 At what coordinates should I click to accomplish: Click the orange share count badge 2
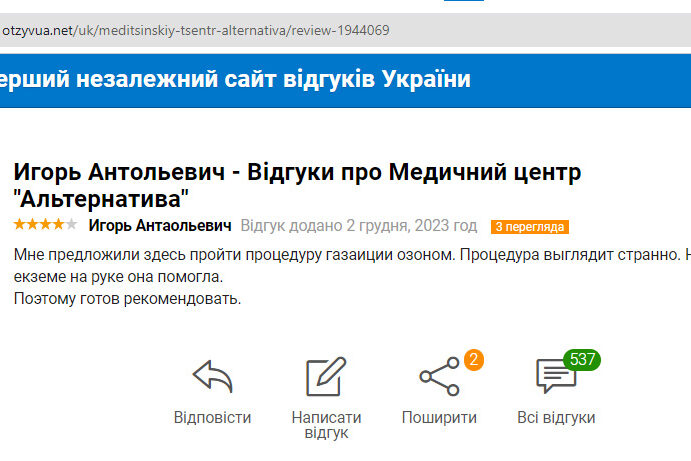pos(474,359)
